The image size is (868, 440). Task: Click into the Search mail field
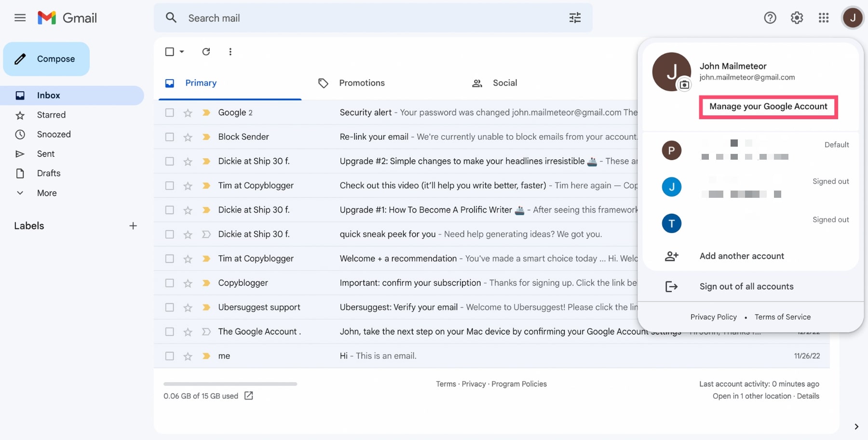pyautogui.click(x=373, y=18)
